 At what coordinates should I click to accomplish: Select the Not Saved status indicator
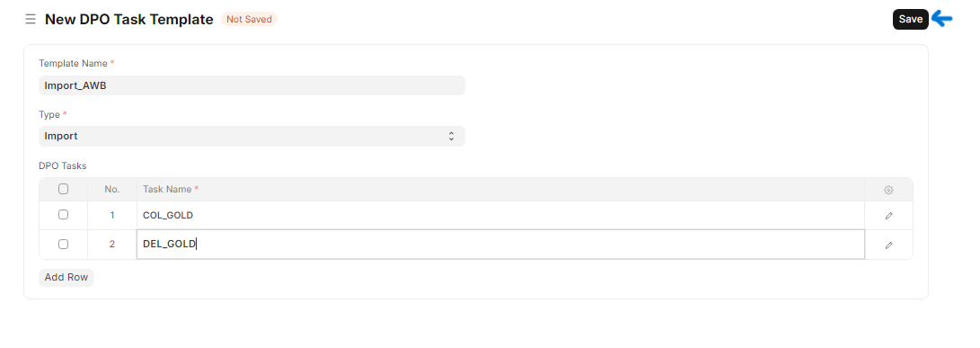point(249,20)
